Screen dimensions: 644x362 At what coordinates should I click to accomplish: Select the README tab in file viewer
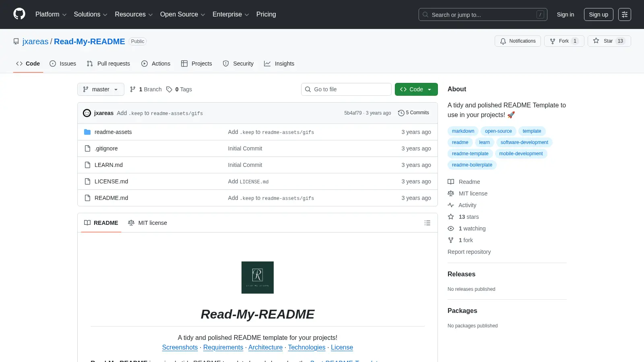pos(101,223)
